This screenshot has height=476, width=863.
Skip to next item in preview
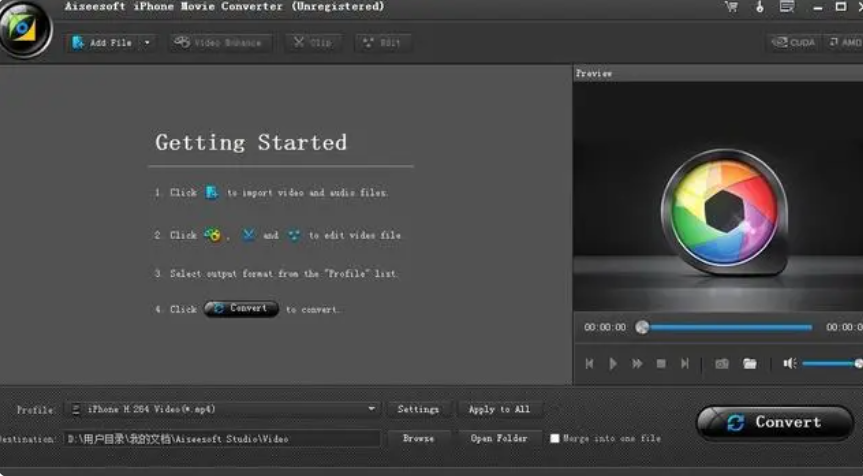[x=685, y=363]
